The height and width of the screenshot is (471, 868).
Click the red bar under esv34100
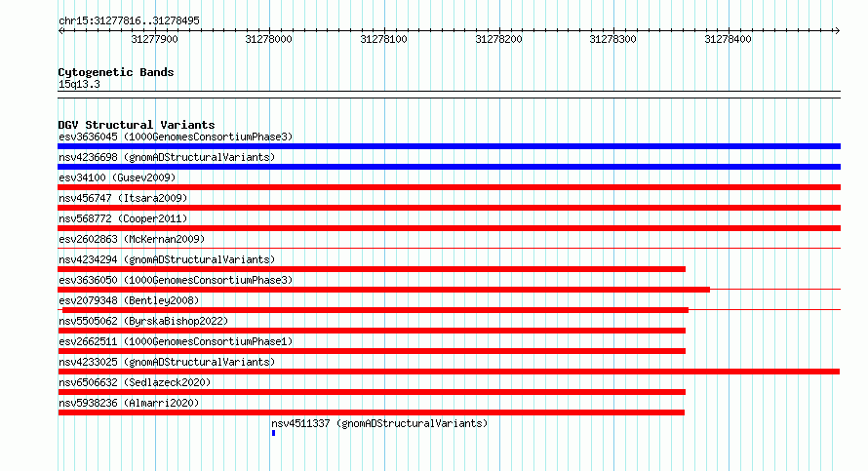coord(449,187)
